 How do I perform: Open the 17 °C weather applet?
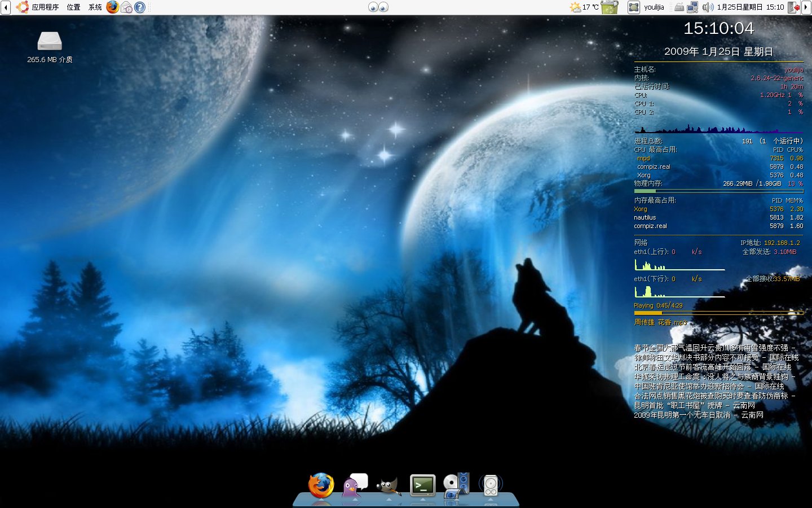coord(584,7)
